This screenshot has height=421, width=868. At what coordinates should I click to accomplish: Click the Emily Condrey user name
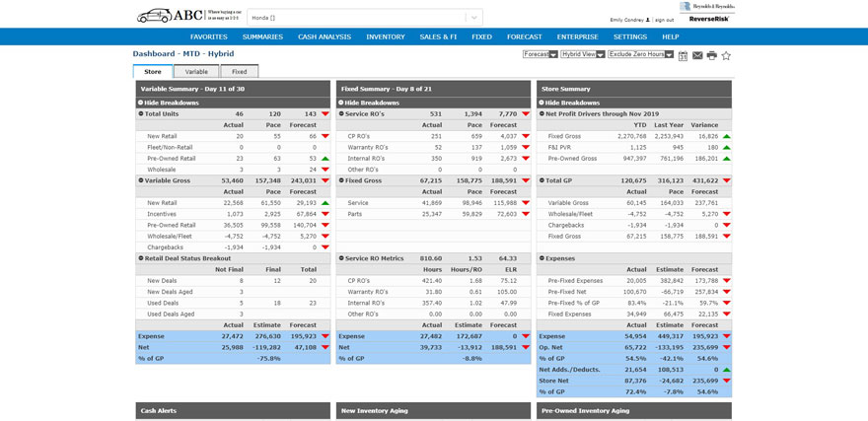click(626, 20)
